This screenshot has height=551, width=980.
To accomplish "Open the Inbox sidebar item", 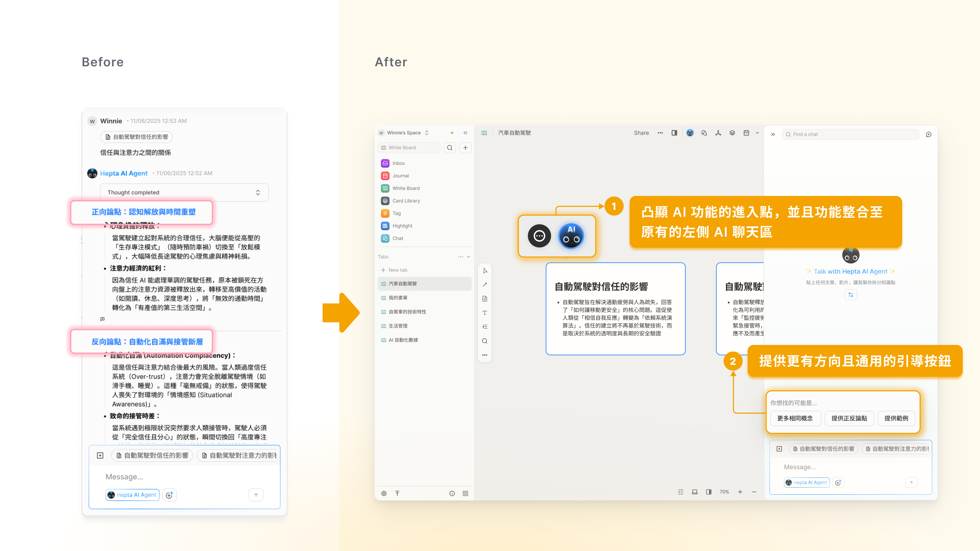I will click(x=398, y=163).
